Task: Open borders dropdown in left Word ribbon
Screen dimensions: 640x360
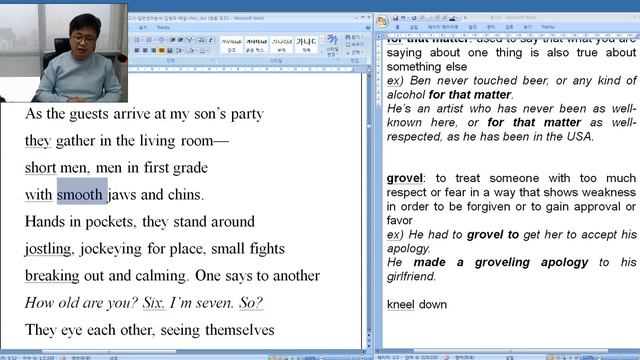Action: (x=204, y=50)
